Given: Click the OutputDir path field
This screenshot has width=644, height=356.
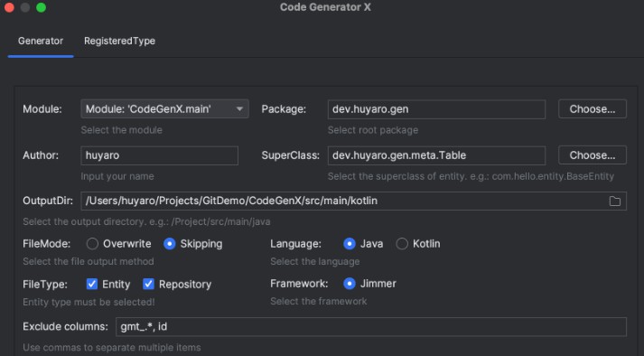Looking at the screenshot, I should pyautogui.click(x=354, y=201).
